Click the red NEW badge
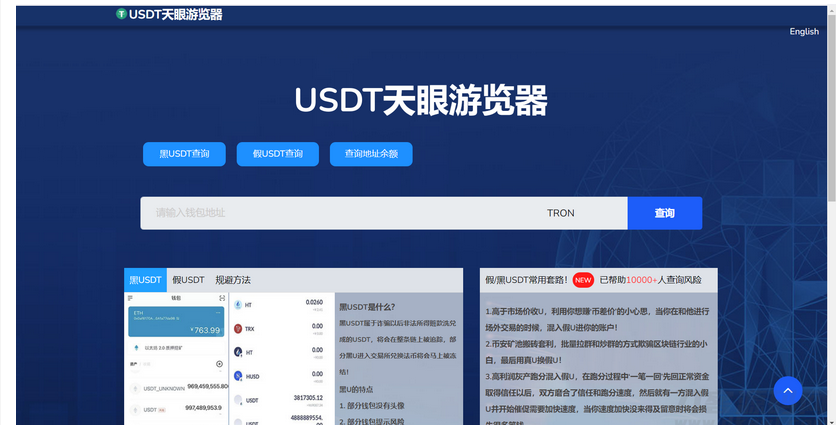This screenshot has height=425, width=837. (583, 280)
